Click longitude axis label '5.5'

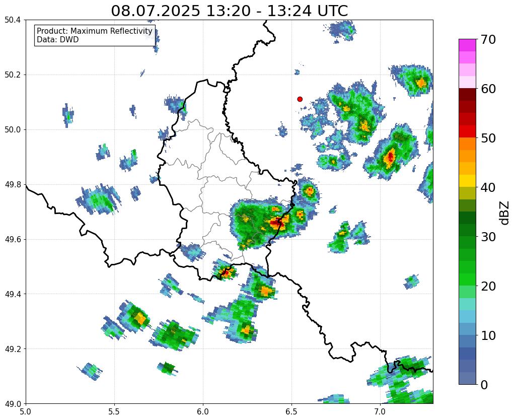tap(114, 411)
